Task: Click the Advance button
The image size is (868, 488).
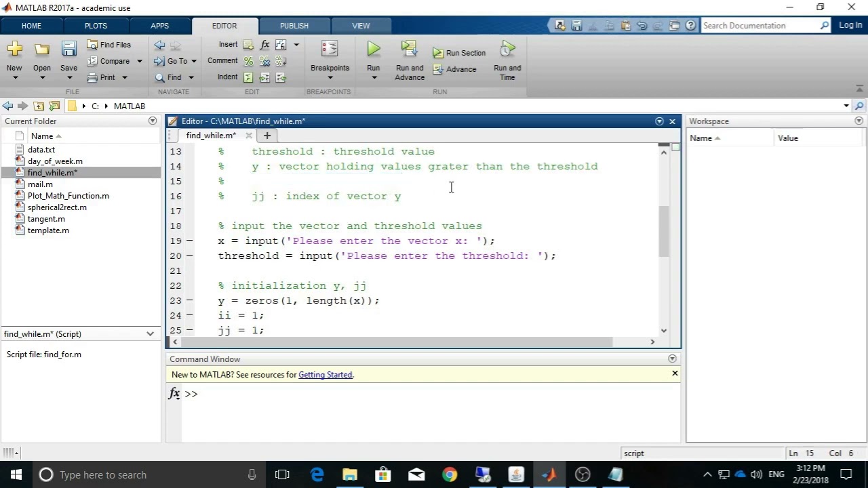Action: coord(454,69)
